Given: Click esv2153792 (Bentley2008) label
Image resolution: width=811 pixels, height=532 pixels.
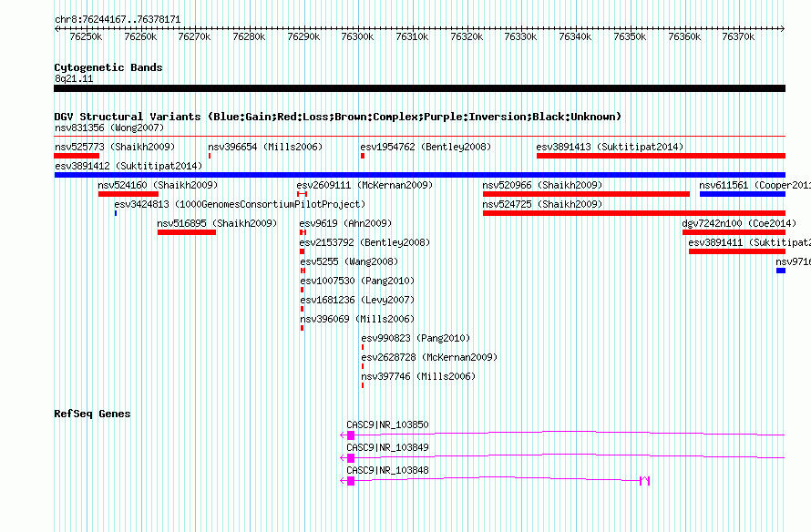Looking at the screenshot, I should coord(364,242).
